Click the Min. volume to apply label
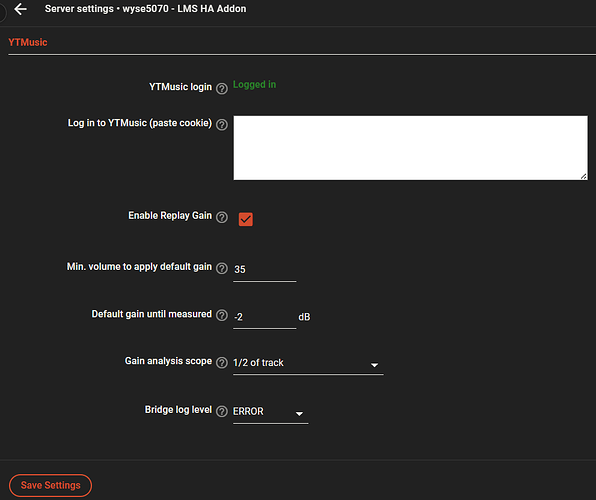 point(139,267)
